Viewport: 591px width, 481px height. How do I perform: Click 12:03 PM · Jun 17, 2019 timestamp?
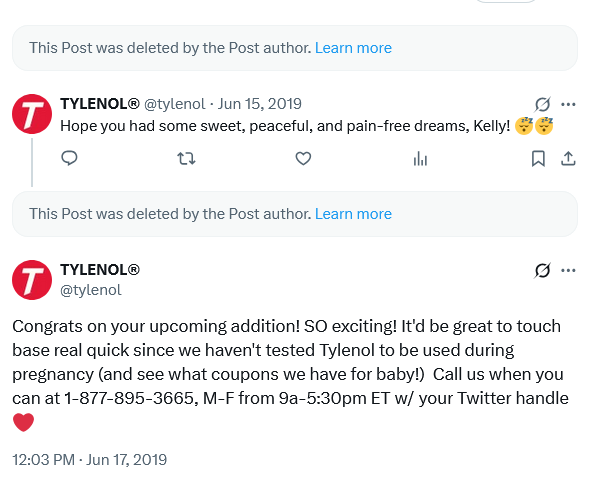point(90,460)
